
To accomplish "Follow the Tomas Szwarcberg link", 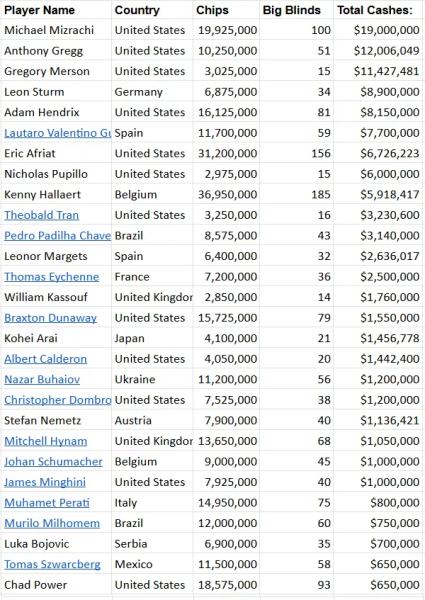I will (x=52, y=564).
